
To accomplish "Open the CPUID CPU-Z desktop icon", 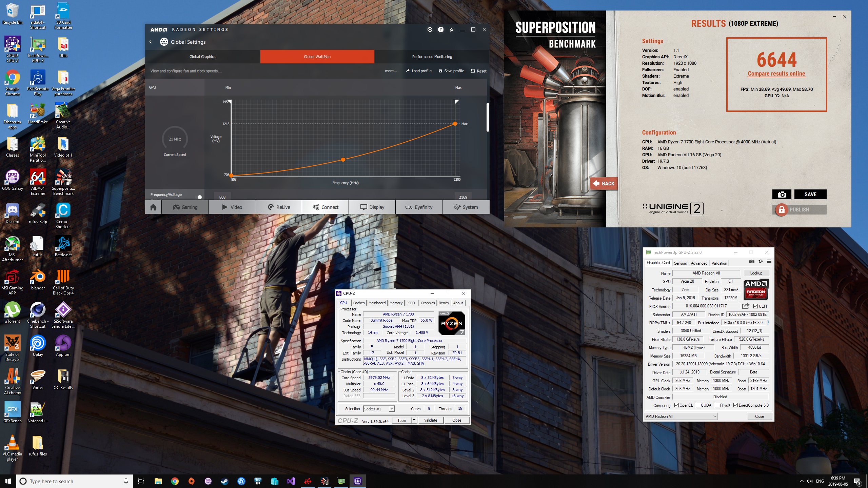I will (13, 49).
